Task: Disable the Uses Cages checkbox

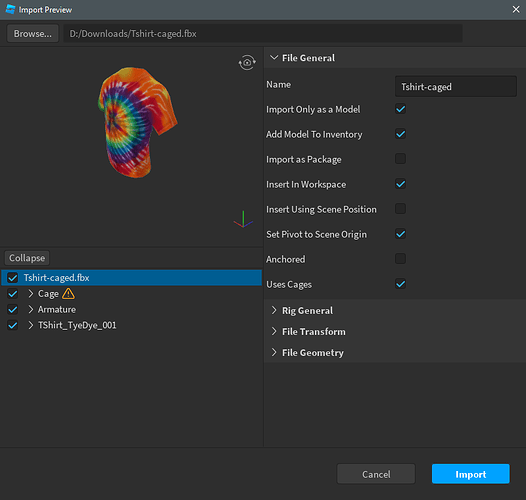Action: pyautogui.click(x=401, y=284)
